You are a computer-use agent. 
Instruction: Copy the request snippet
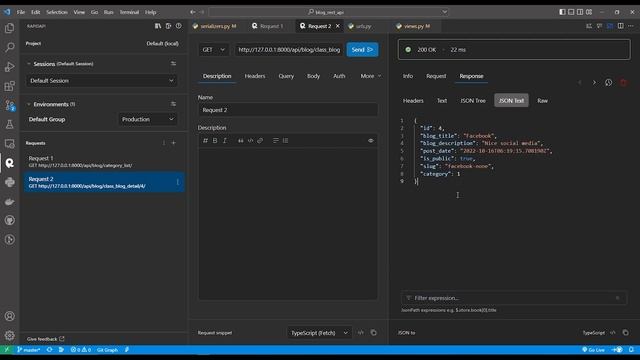tap(373, 333)
